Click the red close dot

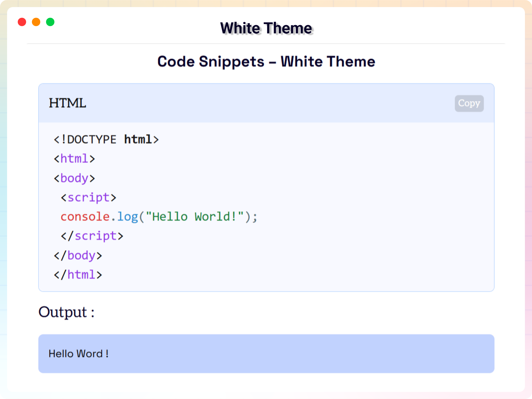click(22, 22)
